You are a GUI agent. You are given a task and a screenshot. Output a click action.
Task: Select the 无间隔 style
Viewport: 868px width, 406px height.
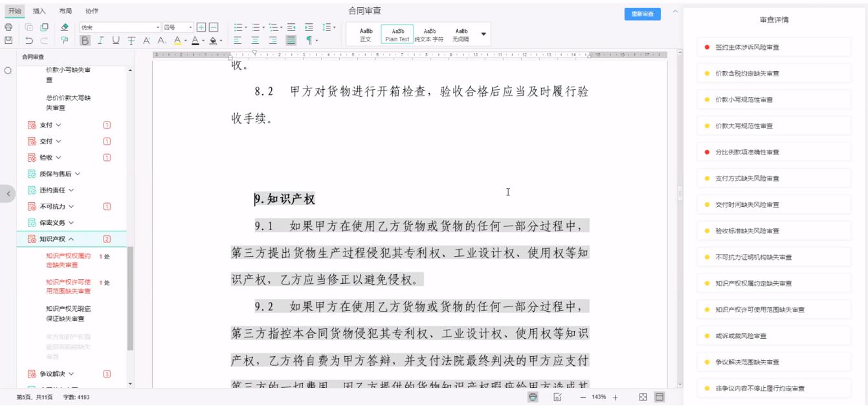[x=461, y=35]
